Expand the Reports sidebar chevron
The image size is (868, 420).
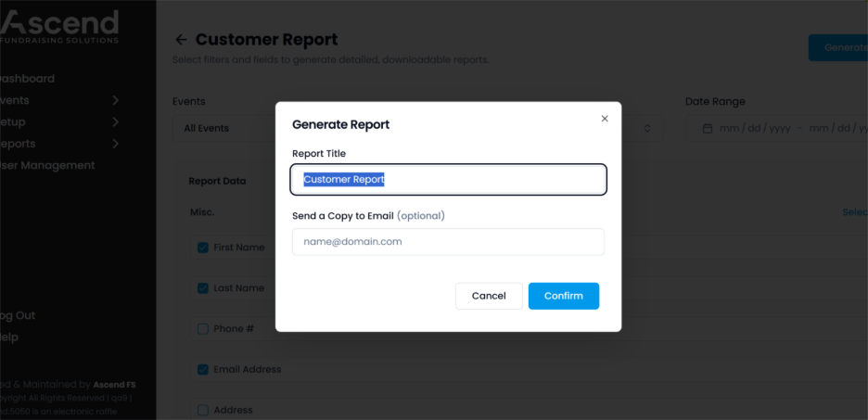(x=115, y=144)
